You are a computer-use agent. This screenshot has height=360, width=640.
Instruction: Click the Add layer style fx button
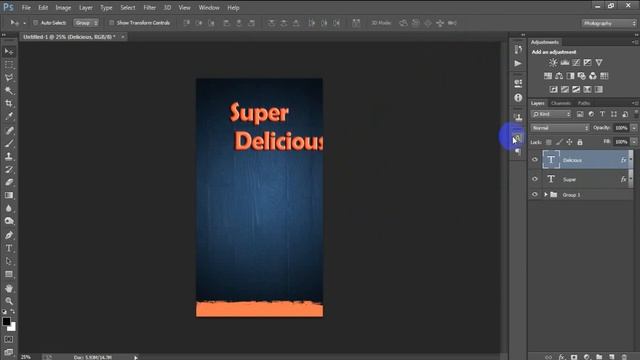[562, 357]
